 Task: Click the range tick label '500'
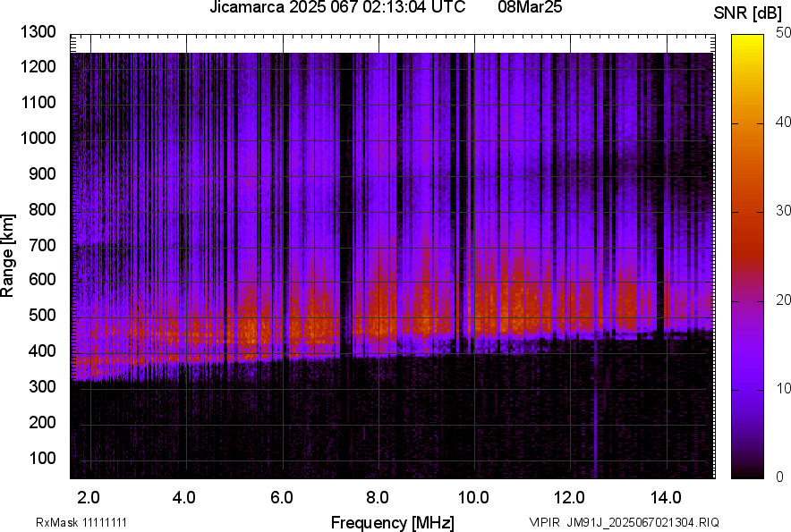(42, 315)
